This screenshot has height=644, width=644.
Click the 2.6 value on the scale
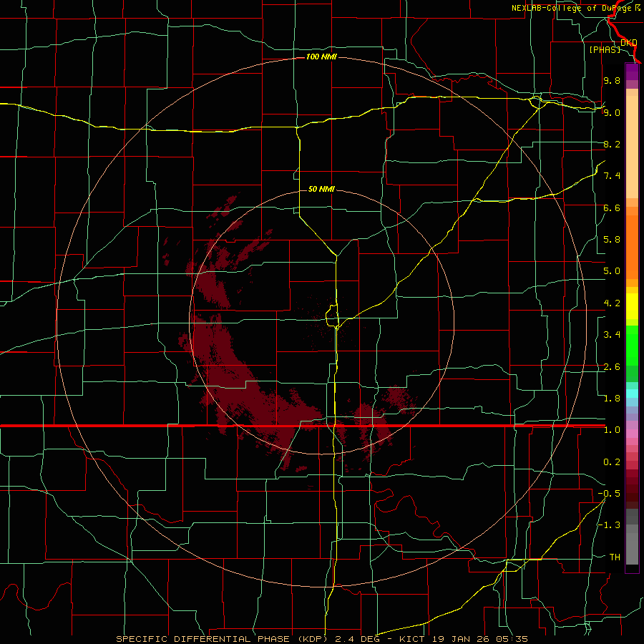[612, 367]
